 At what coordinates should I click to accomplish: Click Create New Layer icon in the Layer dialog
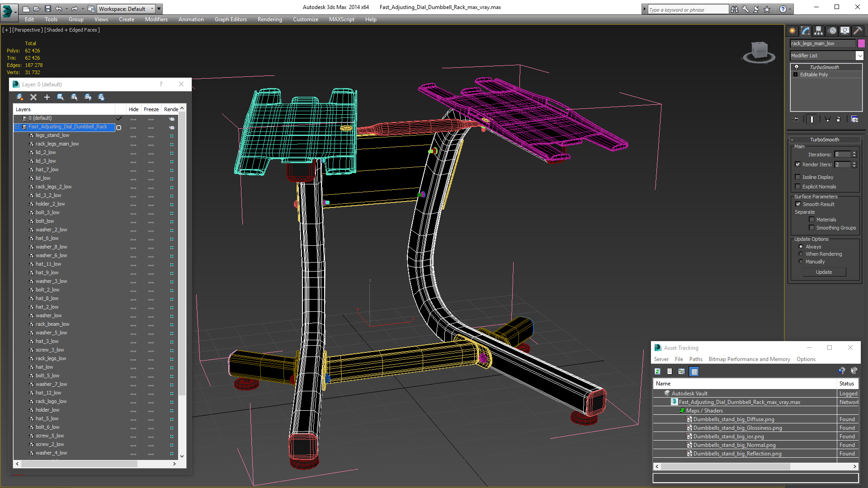[19, 97]
